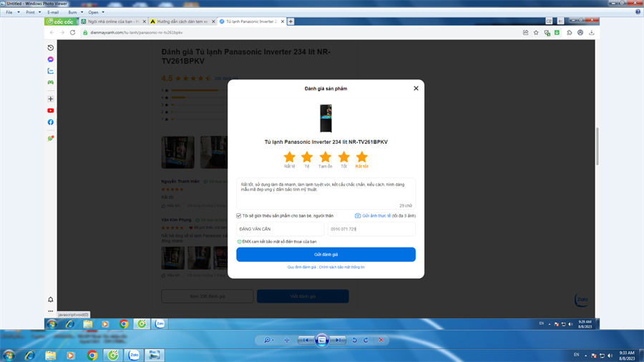Open the extensions puzzle icon
This screenshot has height=362, width=644.
click(570, 32)
